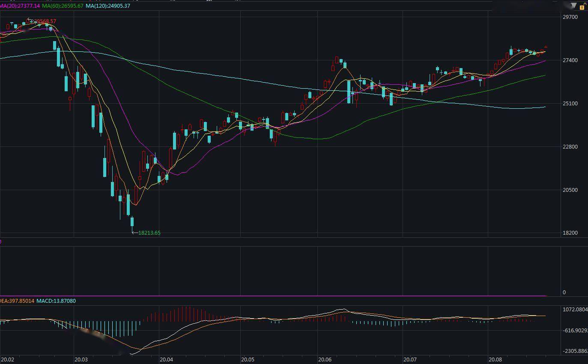Select the MA(120) moving average label
Image resolution: width=588 pixels, height=364 pixels.
tap(108, 6)
